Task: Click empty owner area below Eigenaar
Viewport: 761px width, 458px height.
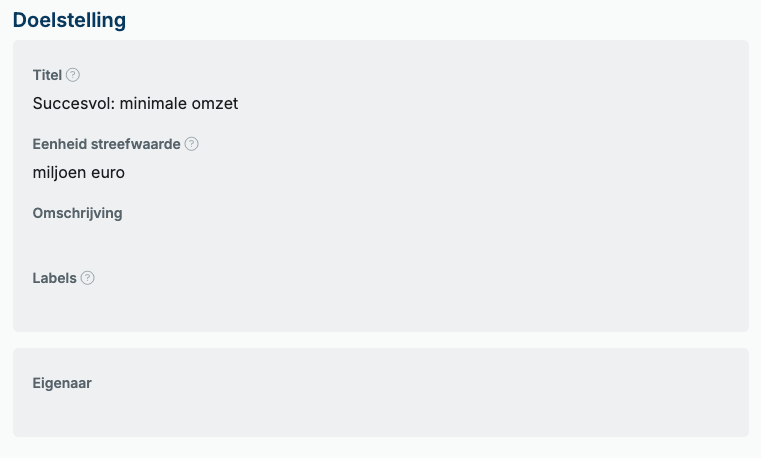Action: pyautogui.click(x=380, y=410)
